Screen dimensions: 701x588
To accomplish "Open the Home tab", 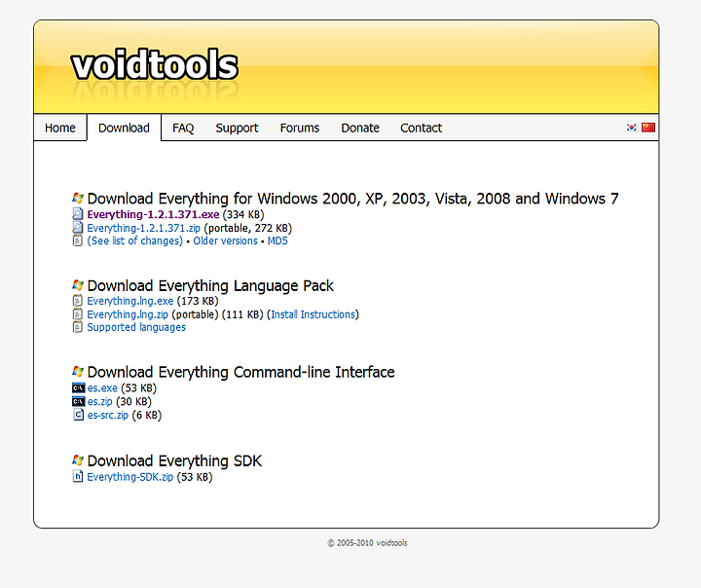I will pyautogui.click(x=60, y=128).
